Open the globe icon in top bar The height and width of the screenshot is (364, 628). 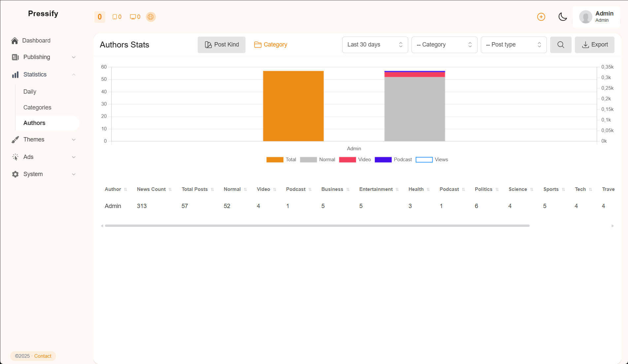150,17
